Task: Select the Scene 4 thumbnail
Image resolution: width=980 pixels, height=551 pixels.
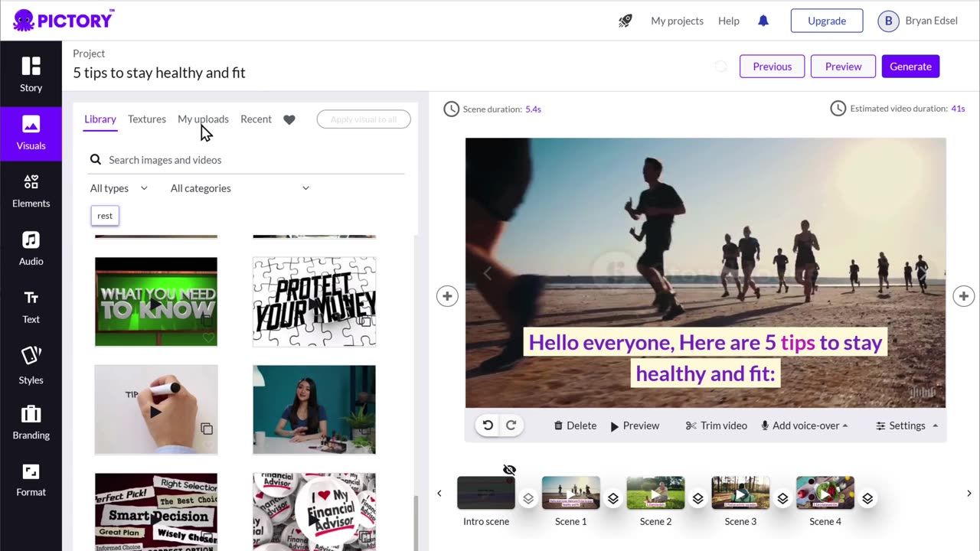Action: (x=825, y=493)
